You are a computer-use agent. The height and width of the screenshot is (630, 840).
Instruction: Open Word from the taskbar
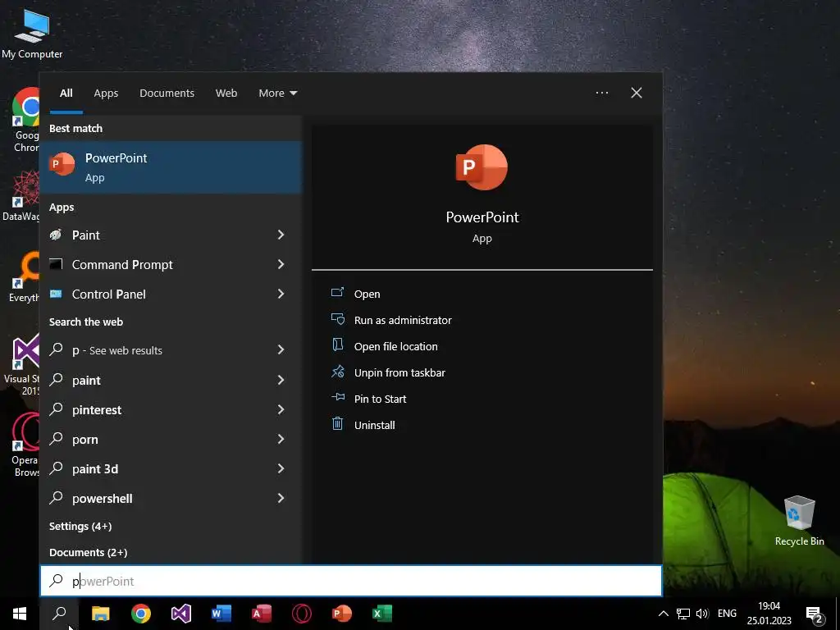[x=221, y=614]
